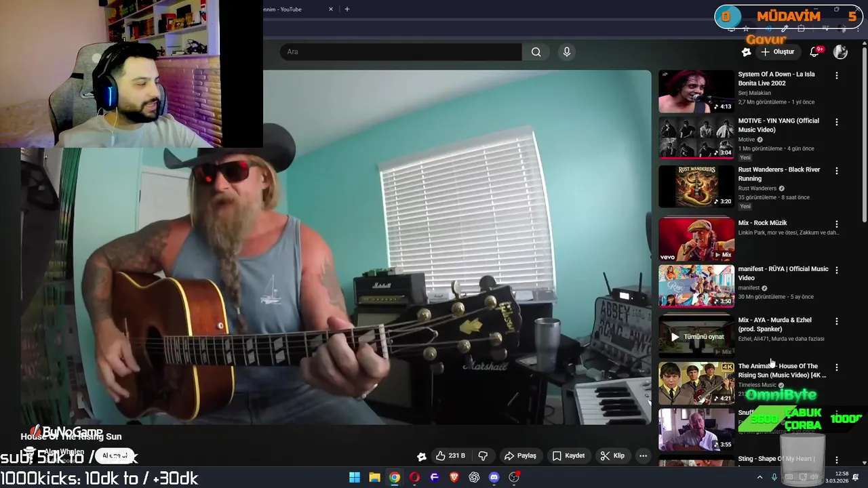
Task: Open options menu for Sting - Shape Of My Heart
Action: (x=836, y=460)
